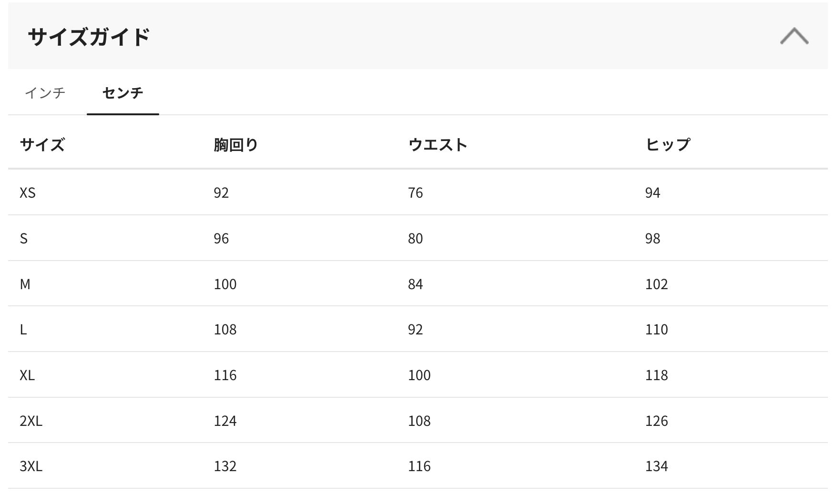Collapse the サイズガイド section with the chevron
This screenshot has width=835, height=504.
pos(794,36)
